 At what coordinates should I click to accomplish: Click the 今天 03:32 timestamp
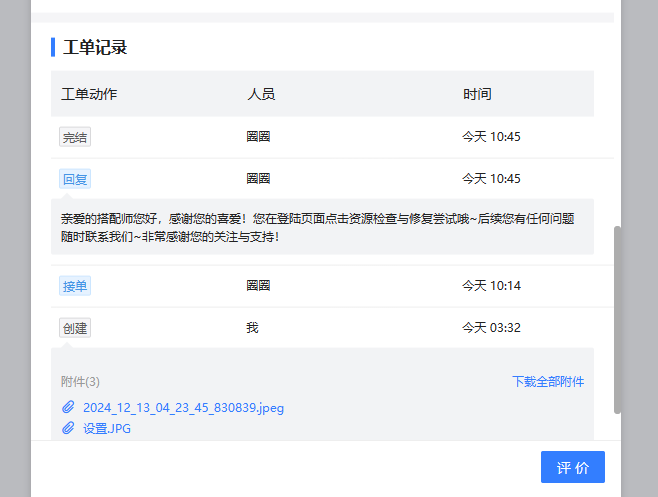491,328
